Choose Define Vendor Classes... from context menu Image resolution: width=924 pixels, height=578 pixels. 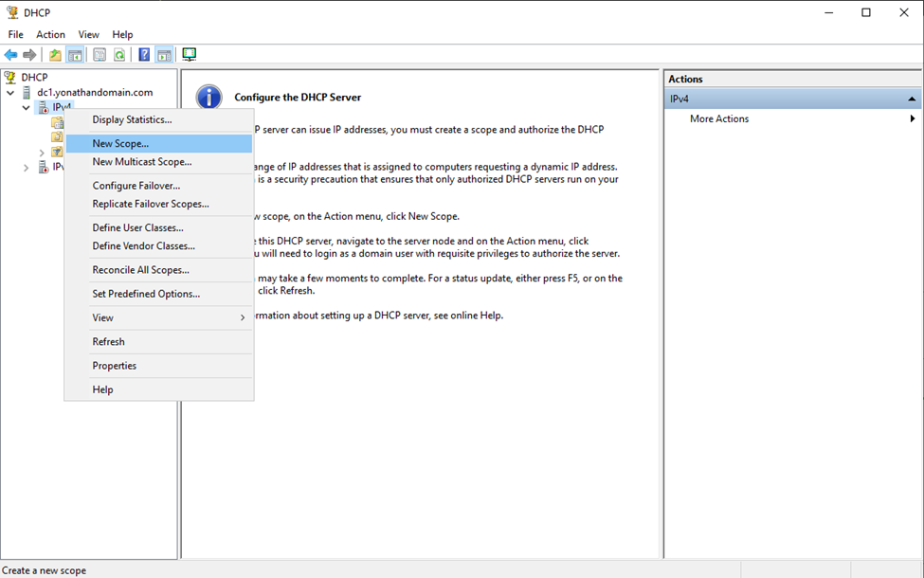click(159, 245)
